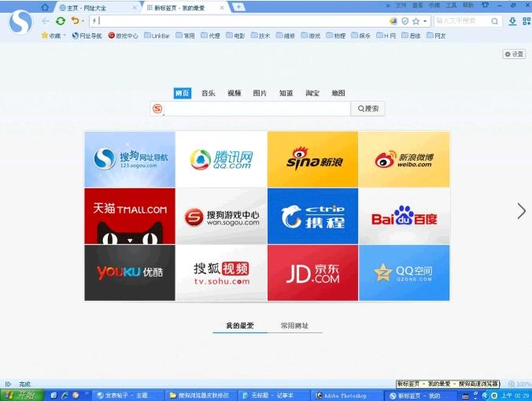Select the 音乐 search category tab
This screenshot has height=401, width=532.
[x=209, y=93]
